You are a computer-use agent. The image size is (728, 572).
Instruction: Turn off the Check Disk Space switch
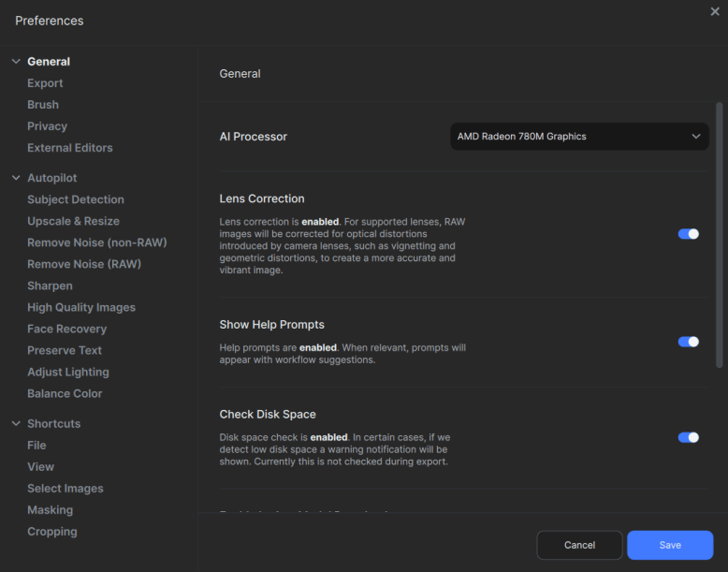click(688, 437)
